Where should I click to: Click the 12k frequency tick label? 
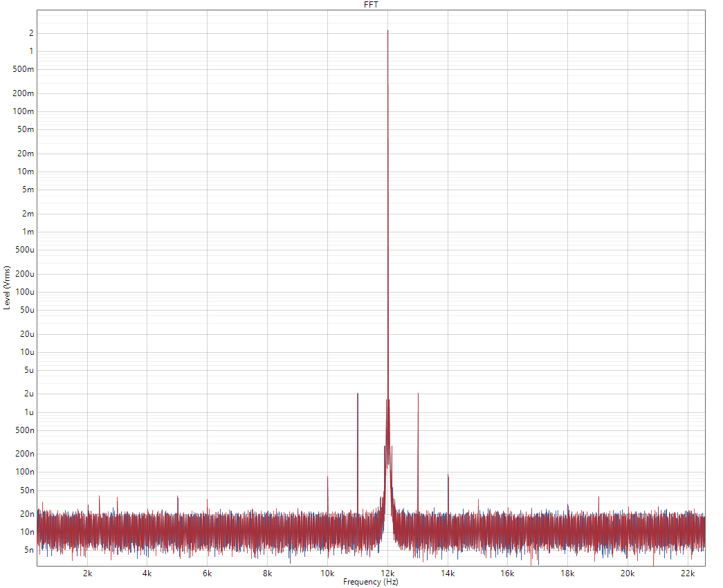pos(387,573)
